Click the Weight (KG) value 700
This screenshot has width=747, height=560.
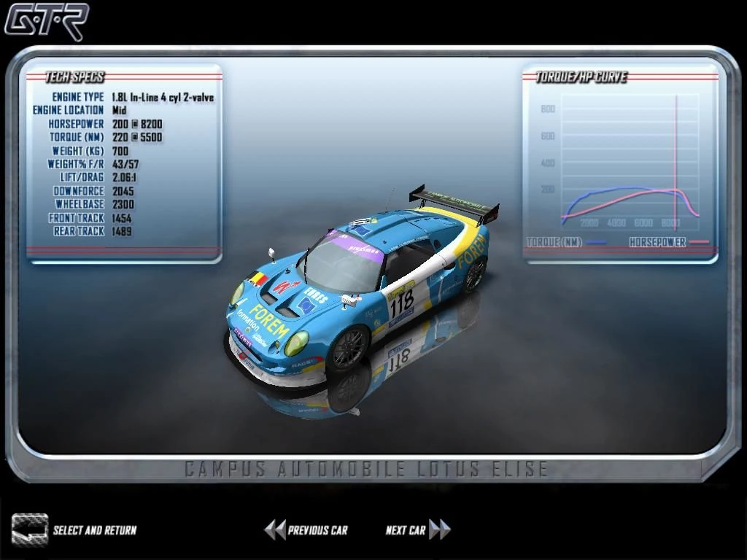[x=120, y=151]
